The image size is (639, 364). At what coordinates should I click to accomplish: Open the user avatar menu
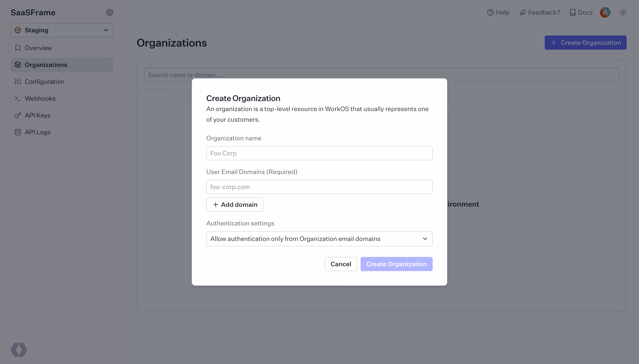(x=605, y=12)
